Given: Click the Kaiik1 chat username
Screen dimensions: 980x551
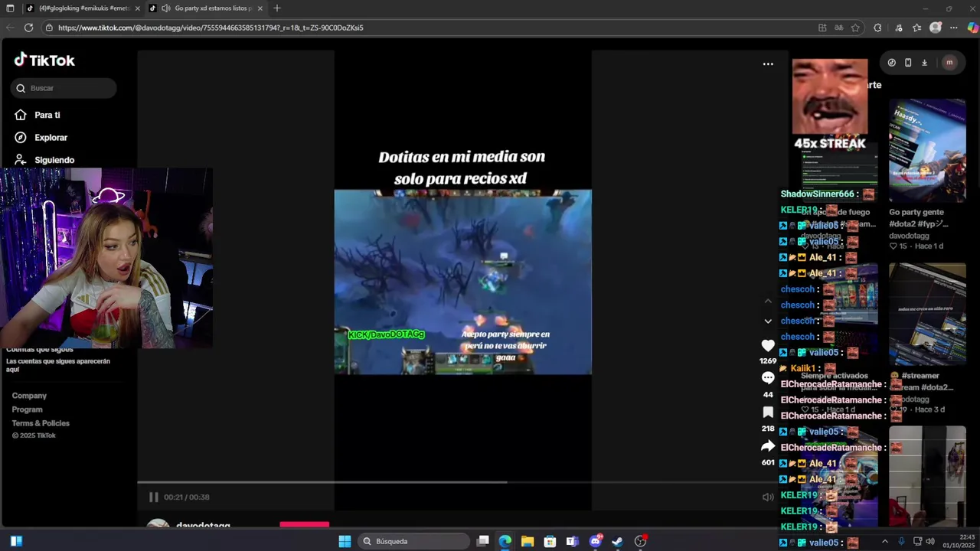Looking at the screenshot, I should [x=802, y=368].
